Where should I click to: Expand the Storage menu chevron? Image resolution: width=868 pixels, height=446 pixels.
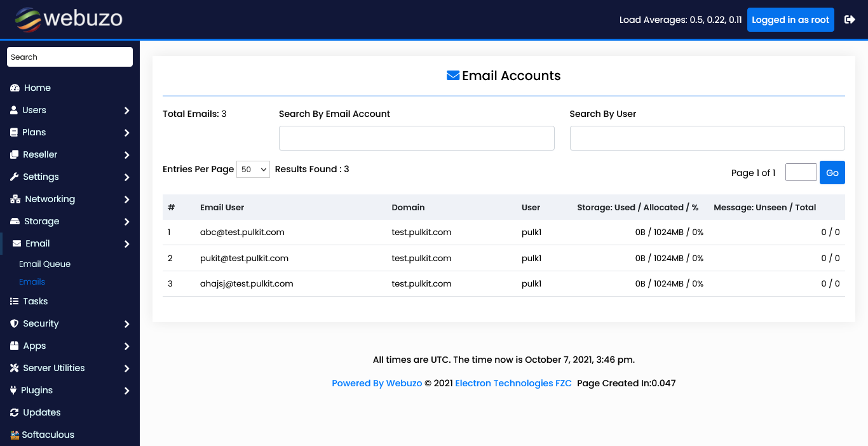click(126, 222)
